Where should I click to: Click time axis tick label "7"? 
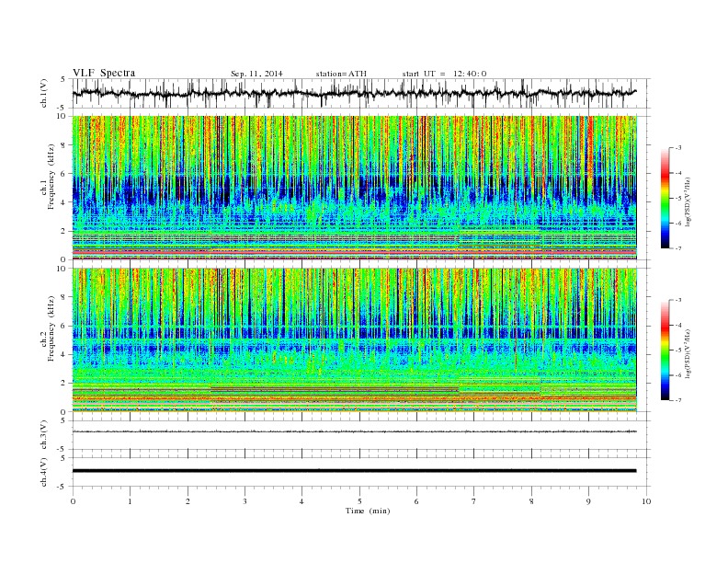pyautogui.click(x=474, y=501)
